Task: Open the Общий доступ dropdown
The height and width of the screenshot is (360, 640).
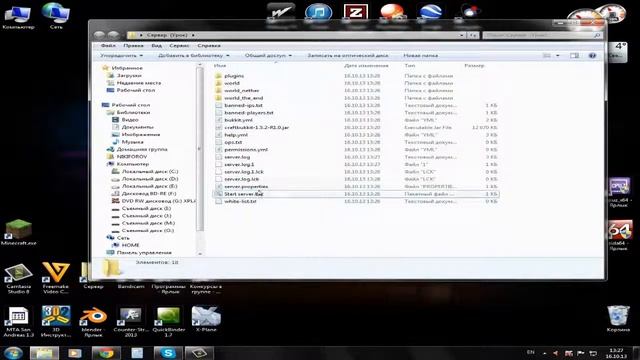Action: [268, 56]
